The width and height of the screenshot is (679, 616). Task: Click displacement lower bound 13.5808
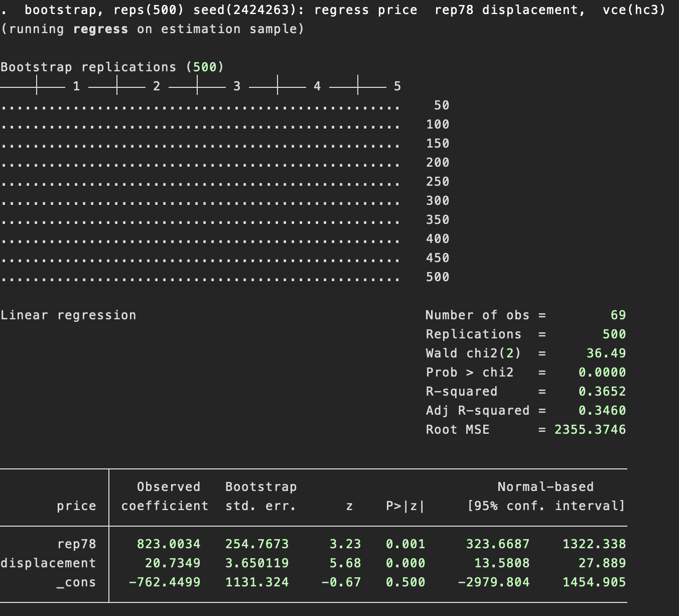502,563
